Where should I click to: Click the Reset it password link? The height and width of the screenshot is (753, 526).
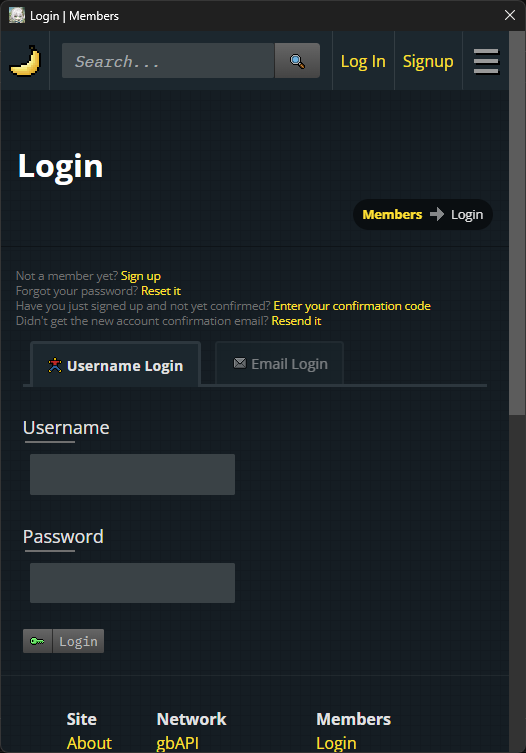click(x=161, y=291)
